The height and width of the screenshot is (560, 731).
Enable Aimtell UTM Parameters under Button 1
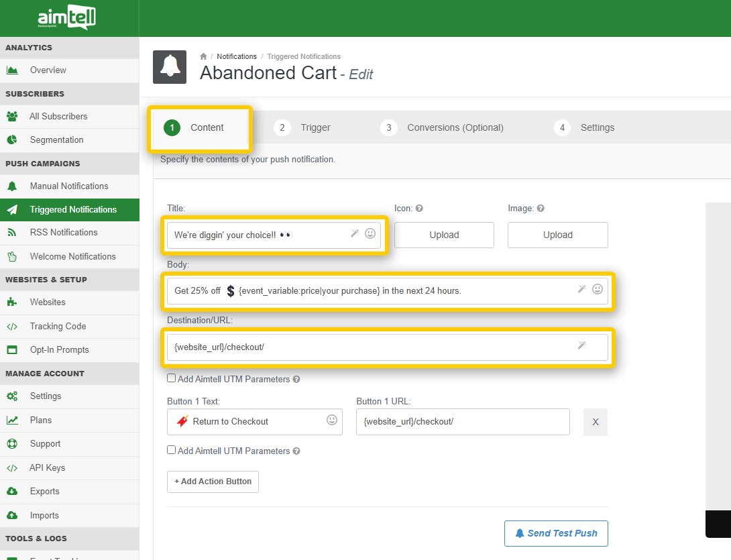point(172,450)
